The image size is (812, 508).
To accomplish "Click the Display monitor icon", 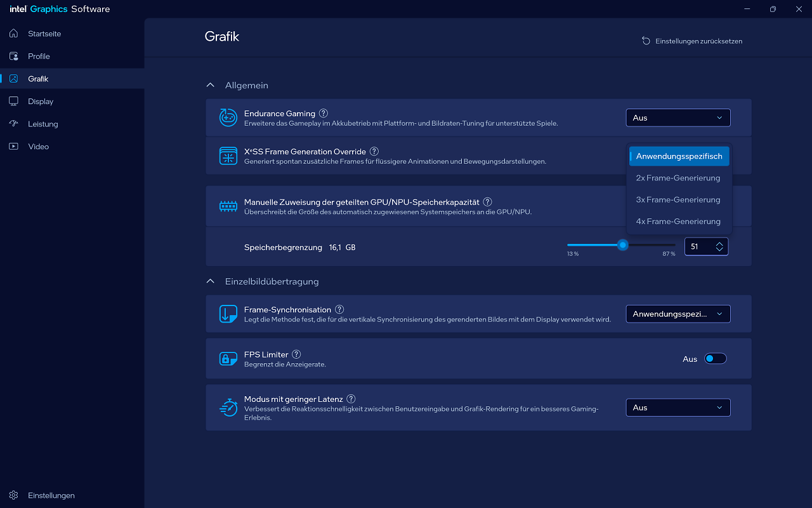I will coord(14,101).
